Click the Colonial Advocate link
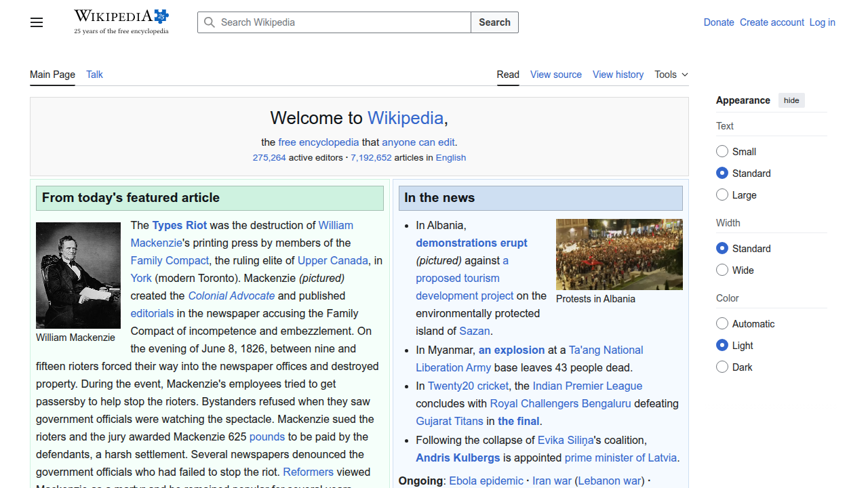 (x=231, y=296)
